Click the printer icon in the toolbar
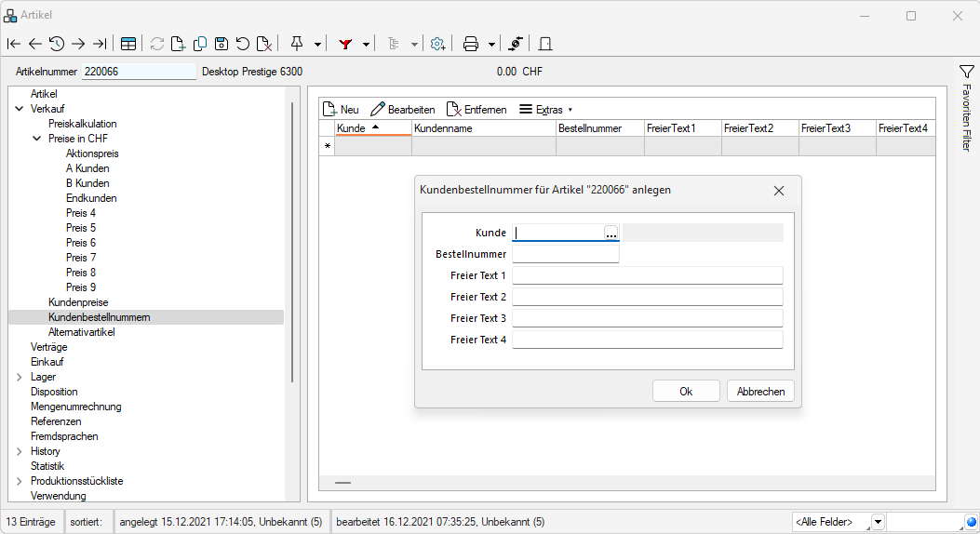This screenshot has width=980, height=534. (x=471, y=44)
